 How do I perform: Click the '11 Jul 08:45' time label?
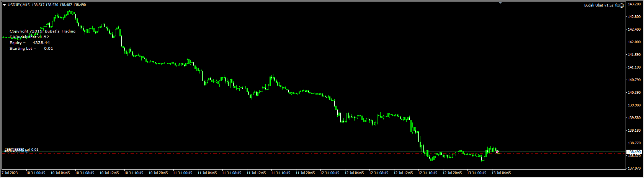pyautogui.click(x=232, y=173)
